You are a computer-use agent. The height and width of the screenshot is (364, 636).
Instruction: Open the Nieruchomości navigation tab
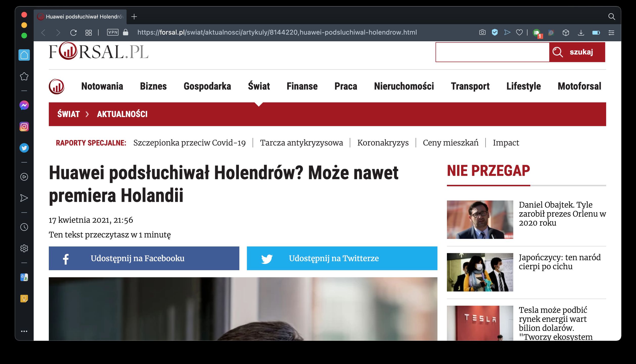(x=404, y=86)
